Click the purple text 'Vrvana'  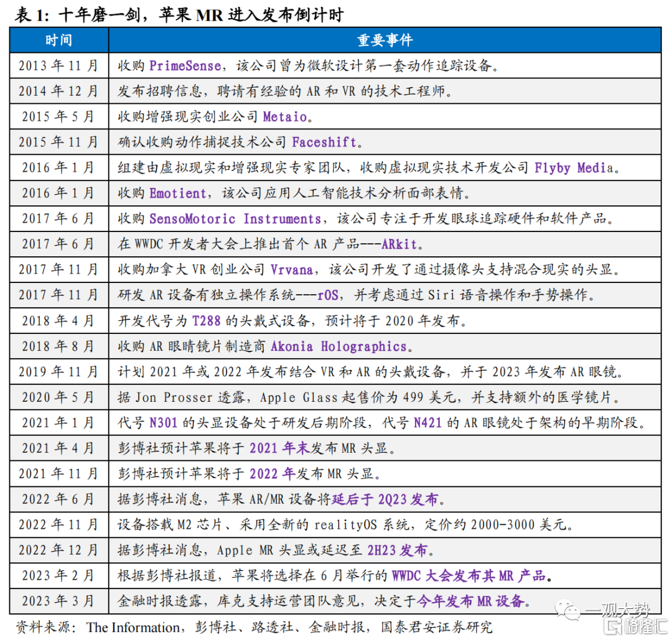click(292, 269)
